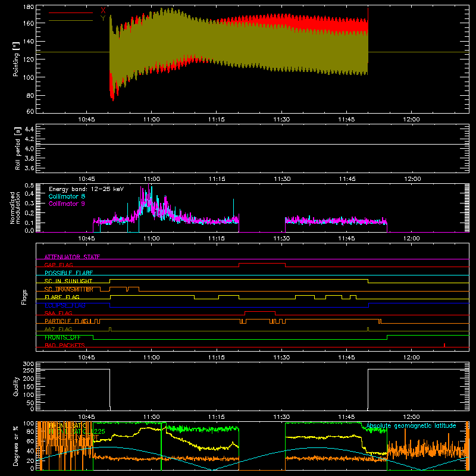Viewport: 476px width, 476px height.
Task: Click 12:00 under the Pointing plot
Action: click(411, 120)
